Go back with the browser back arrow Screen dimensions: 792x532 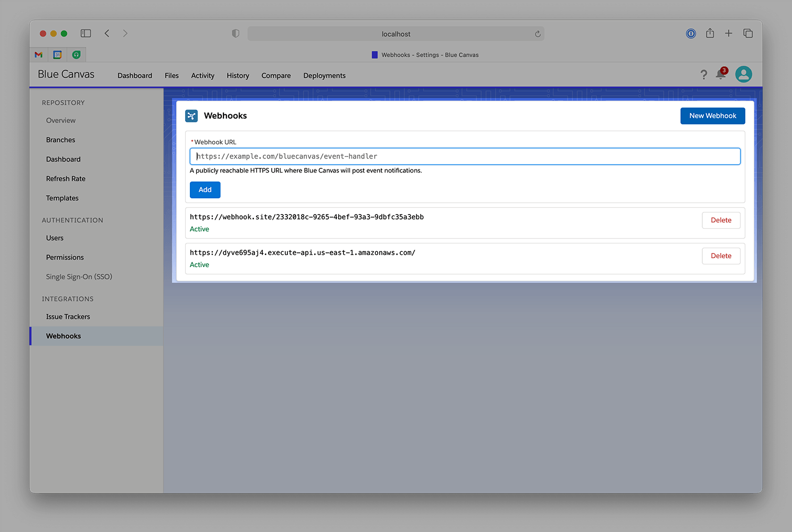tap(107, 33)
